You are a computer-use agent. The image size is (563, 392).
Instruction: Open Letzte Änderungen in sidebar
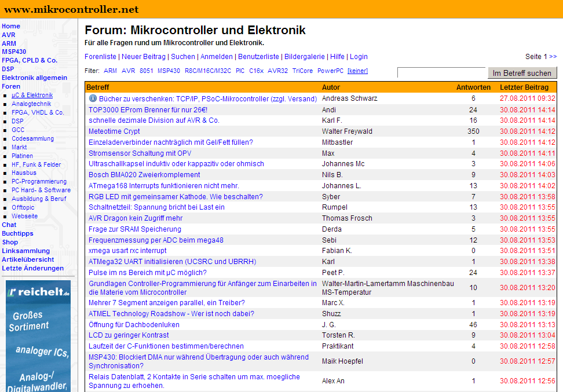click(32, 268)
